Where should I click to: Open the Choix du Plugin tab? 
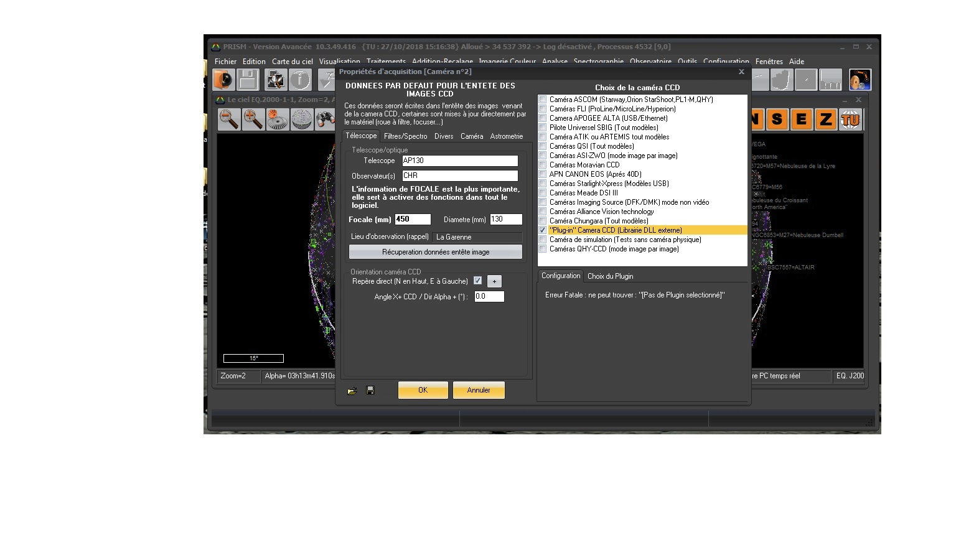(610, 276)
